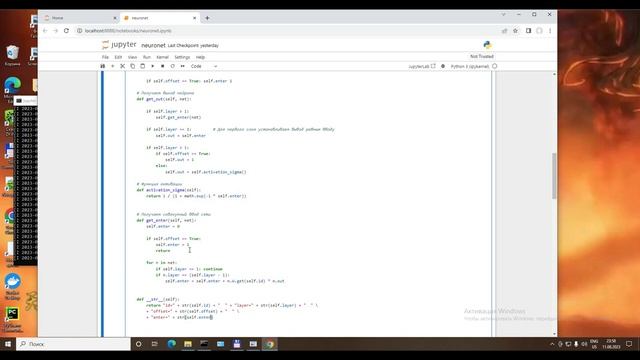This screenshot has height=360, width=640.
Task: Paste the cell from the clipboard icon
Action: (x=142, y=66)
